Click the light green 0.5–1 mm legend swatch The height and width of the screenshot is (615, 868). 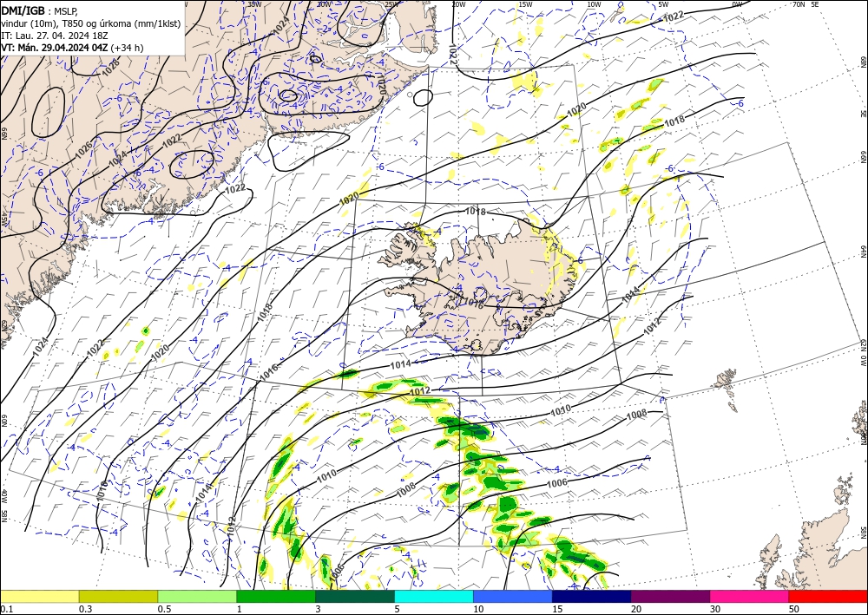[x=197, y=596]
